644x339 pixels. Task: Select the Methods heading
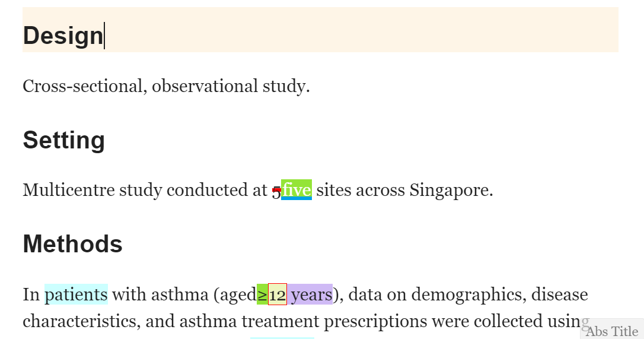tap(73, 243)
